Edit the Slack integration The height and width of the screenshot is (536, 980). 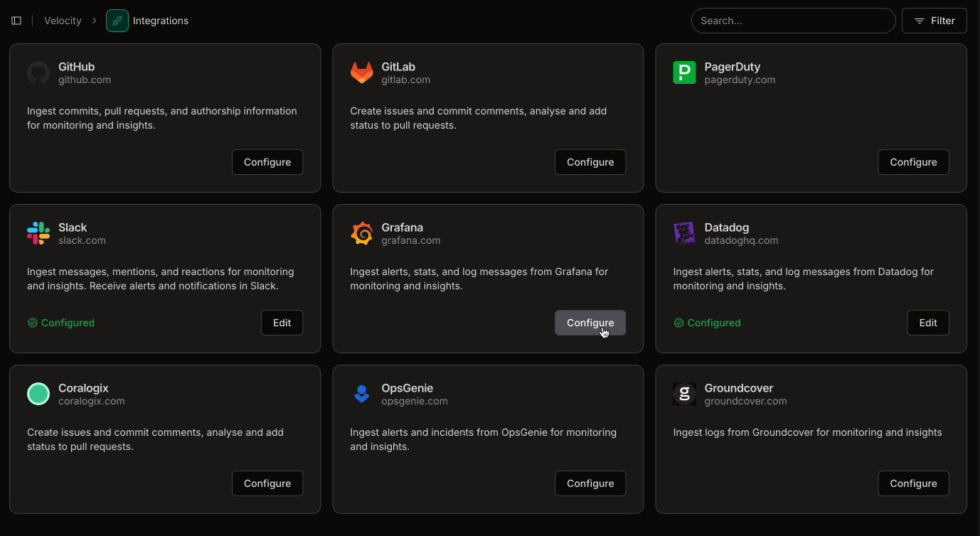(282, 323)
